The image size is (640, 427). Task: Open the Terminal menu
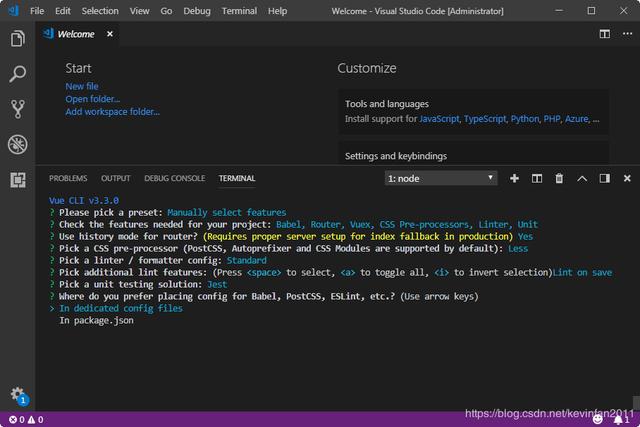pos(239,11)
